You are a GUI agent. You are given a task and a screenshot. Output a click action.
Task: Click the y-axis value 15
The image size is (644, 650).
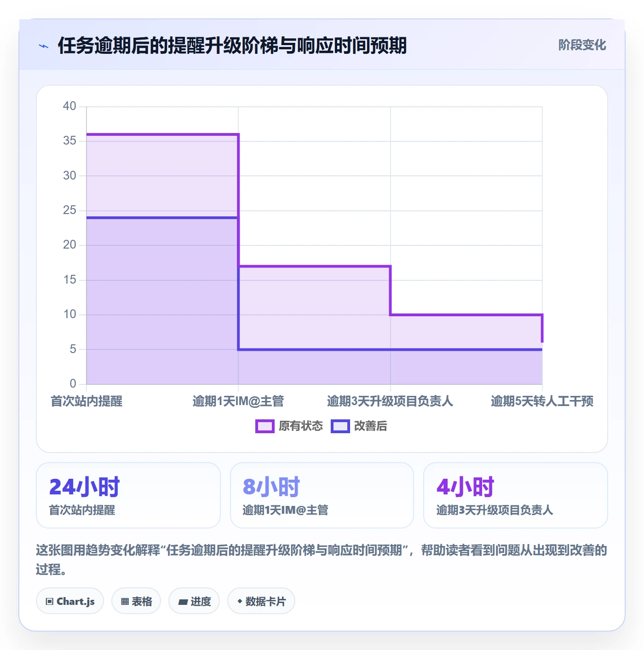tap(69, 280)
